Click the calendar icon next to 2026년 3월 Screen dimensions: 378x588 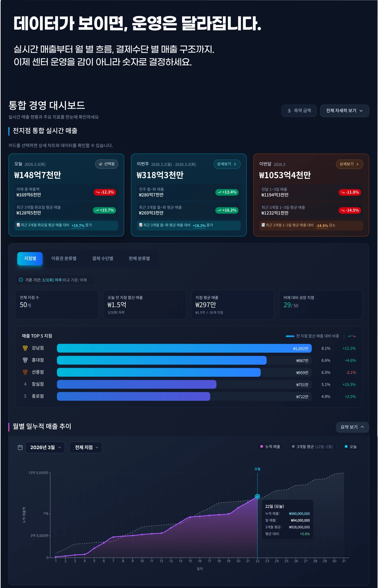(x=20, y=447)
